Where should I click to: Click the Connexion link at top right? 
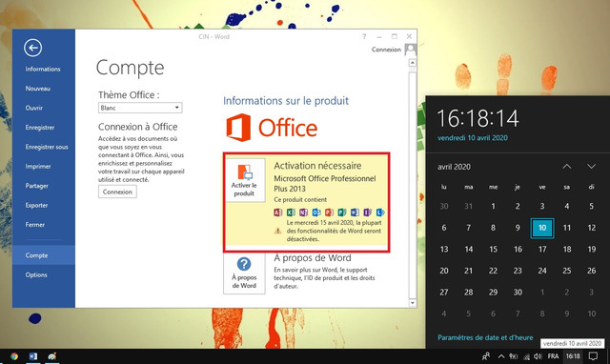tap(386, 50)
